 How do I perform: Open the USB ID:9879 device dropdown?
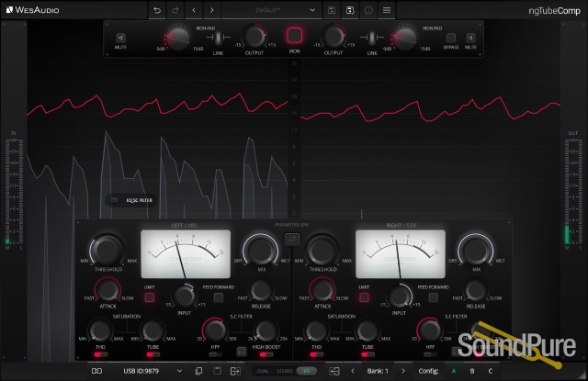153,371
